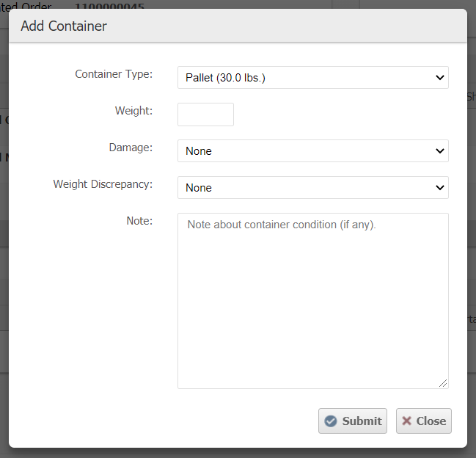Click the "Weight Discrepancy:" label

(x=103, y=184)
